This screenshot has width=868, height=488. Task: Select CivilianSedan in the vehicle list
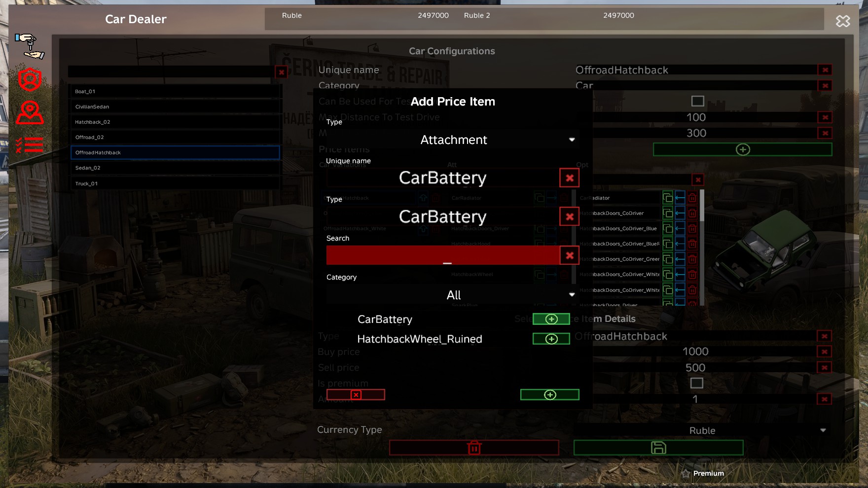coord(175,107)
